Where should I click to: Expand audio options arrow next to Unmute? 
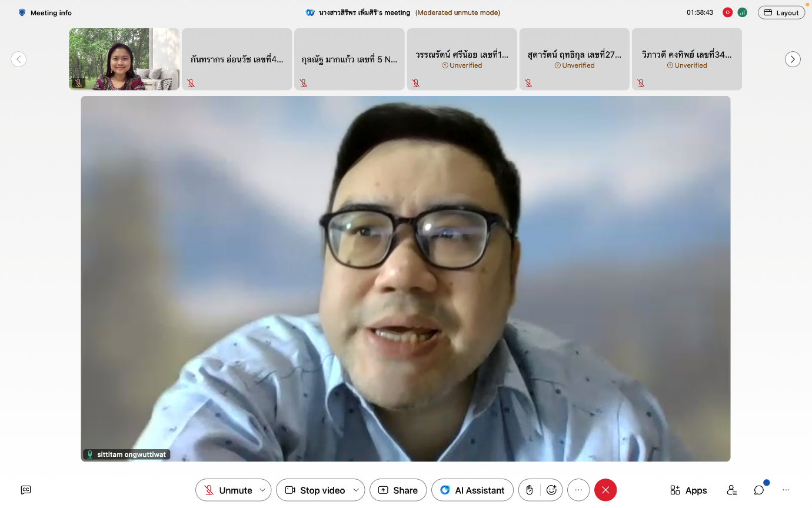tap(262, 490)
